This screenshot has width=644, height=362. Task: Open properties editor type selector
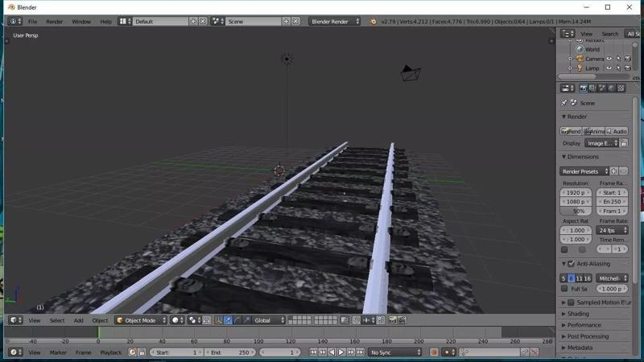click(x=568, y=88)
